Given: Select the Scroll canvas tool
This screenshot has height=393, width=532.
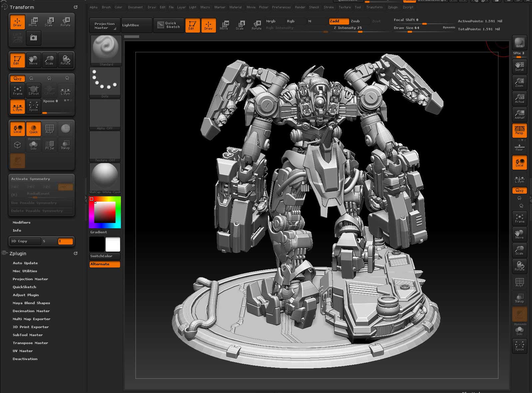Looking at the screenshot, I should [x=519, y=66].
